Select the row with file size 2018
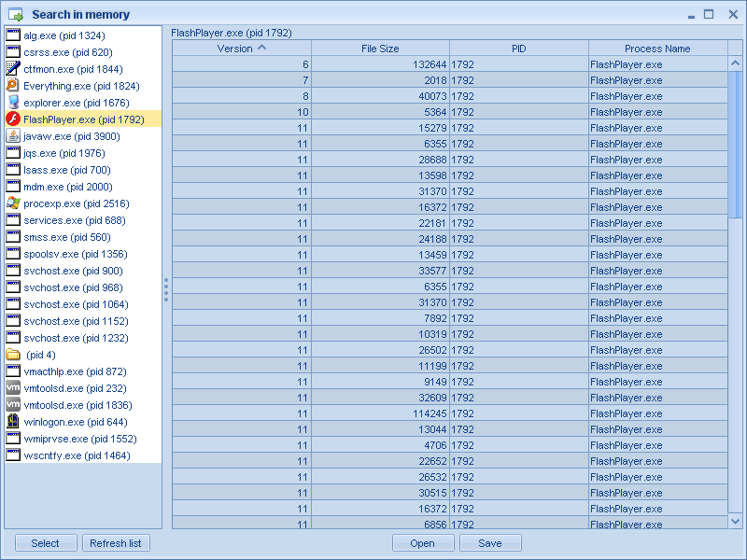This screenshot has width=747, height=560. click(450, 80)
